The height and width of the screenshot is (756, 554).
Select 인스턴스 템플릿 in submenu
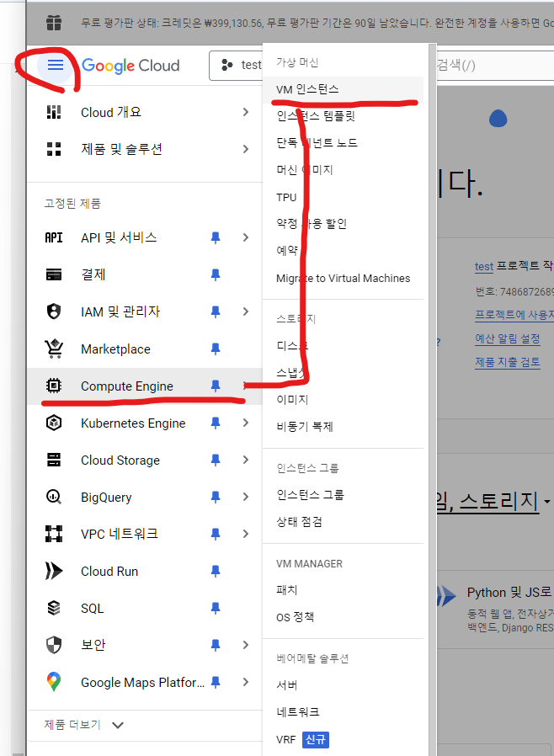(x=316, y=116)
